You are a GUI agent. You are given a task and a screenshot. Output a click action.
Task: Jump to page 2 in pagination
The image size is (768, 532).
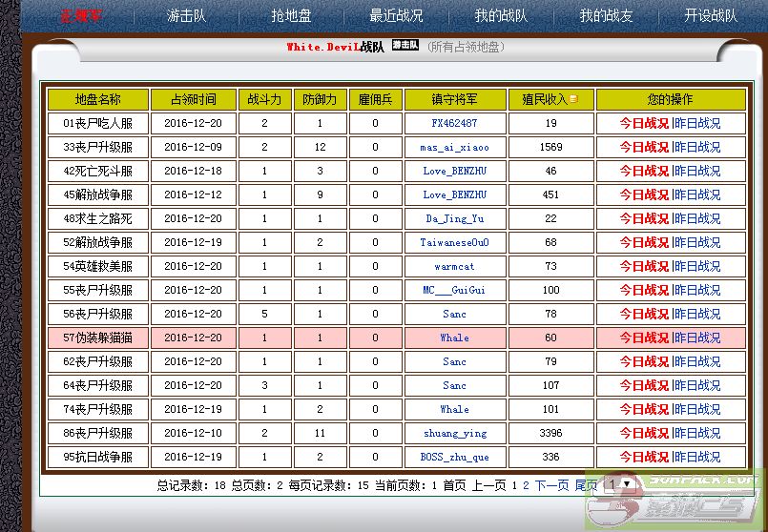(x=526, y=485)
